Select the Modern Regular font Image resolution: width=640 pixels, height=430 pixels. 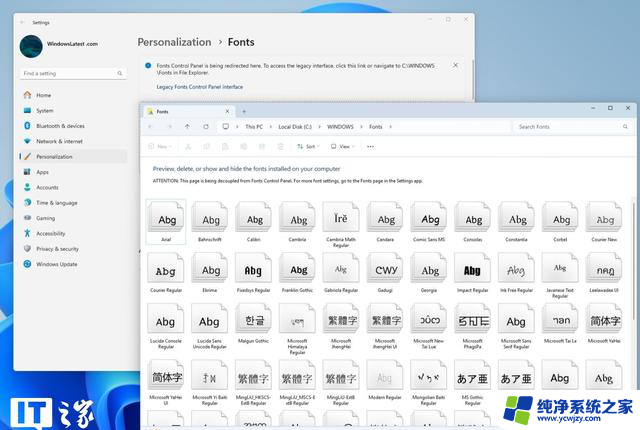coord(385,380)
